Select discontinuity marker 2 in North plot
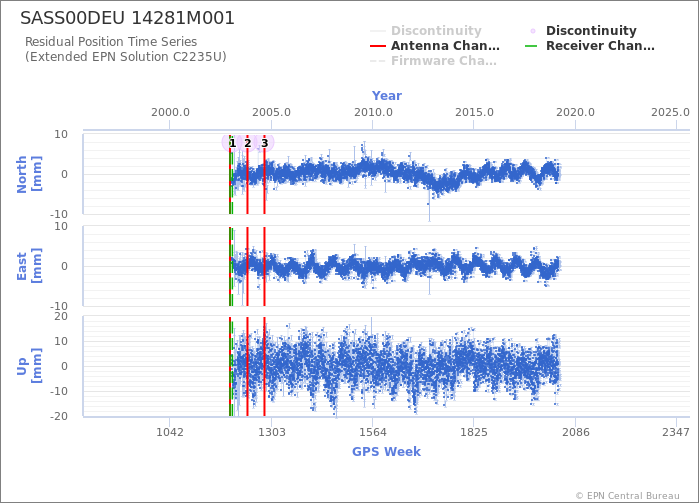The height and width of the screenshot is (504, 700). (x=248, y=143)
